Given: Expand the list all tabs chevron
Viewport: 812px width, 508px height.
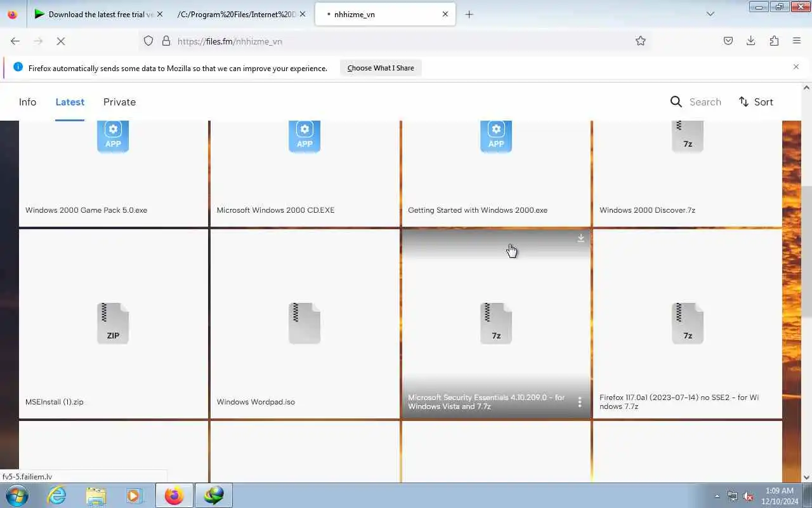Looking at the screenshot, I should (x=710, y=14).
